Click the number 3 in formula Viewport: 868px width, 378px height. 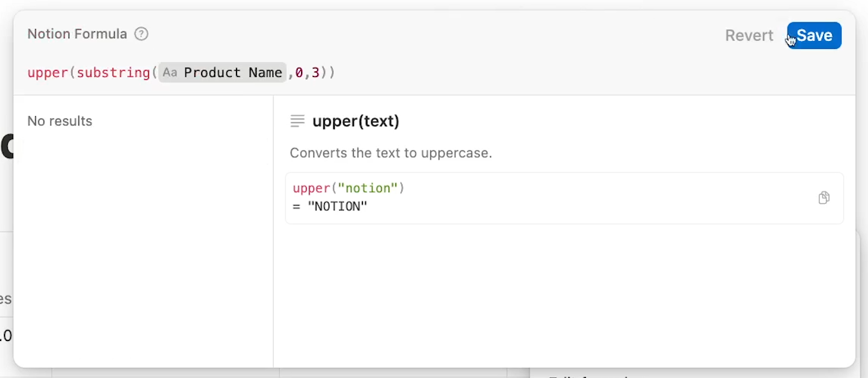click(x=316, y=72)
